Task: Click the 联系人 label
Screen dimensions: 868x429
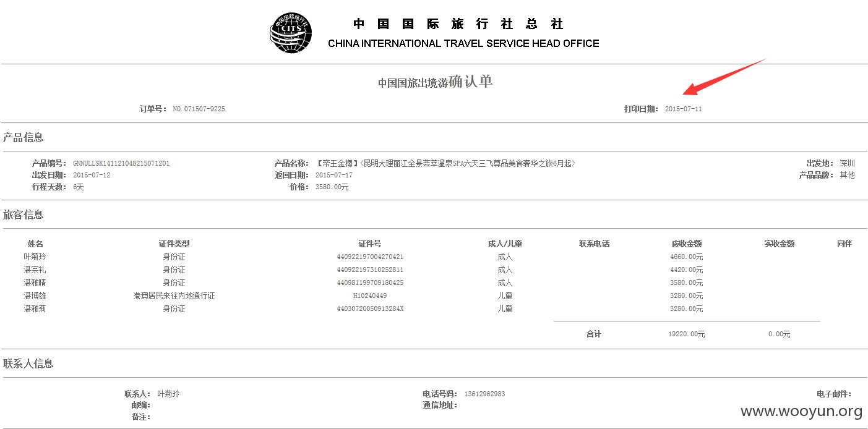Action: pyautogui.click(x=138, y=394)
